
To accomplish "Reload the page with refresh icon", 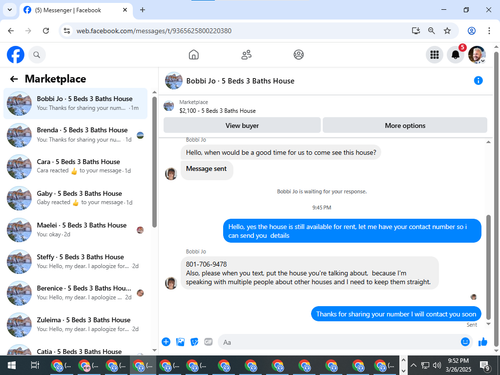I will pos(46,31).
